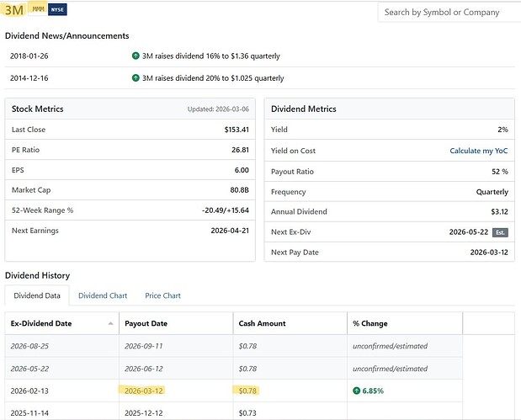Screen dimensions: 521x420
Task: Click Annual Dividend value $3.12
Action: tap(499, 211)
